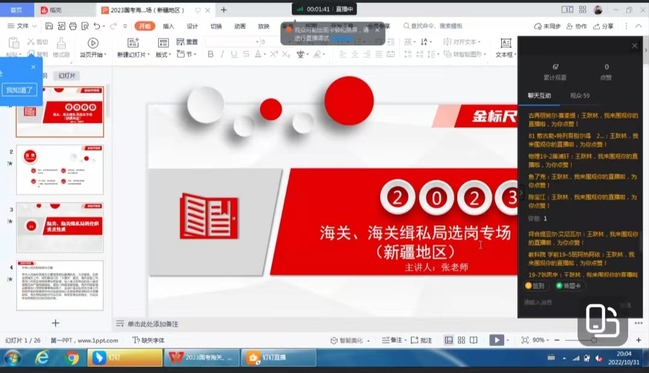The width and height of the screenshot is (649, 373).
Task: Switch to reading view icon in status bar
Action: tap(474, 340)
